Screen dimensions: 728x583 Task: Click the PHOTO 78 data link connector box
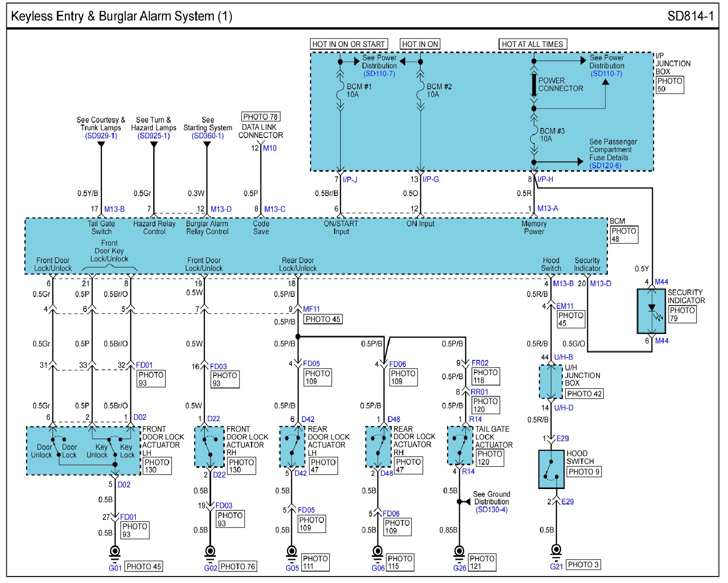(260, 117)
